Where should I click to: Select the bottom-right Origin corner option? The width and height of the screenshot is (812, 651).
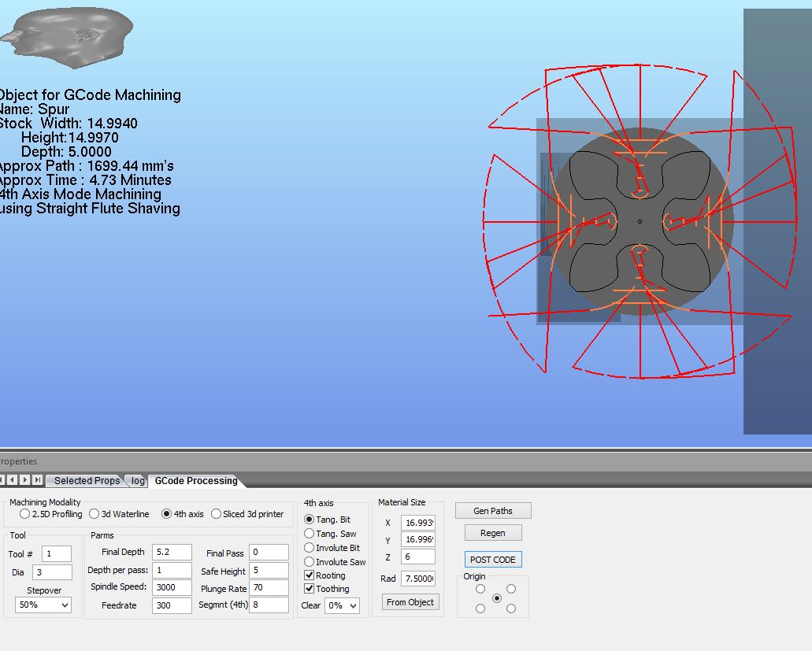click(x=511, y=608)
